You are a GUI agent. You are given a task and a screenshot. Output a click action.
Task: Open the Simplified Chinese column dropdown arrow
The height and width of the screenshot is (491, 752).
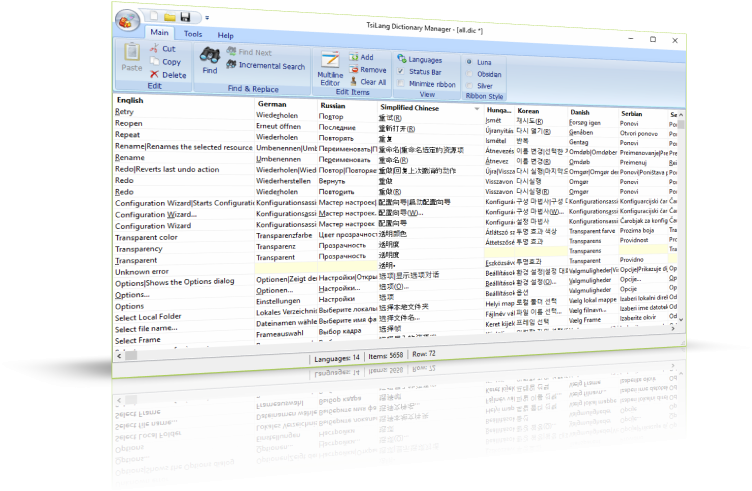coord(477,109)
